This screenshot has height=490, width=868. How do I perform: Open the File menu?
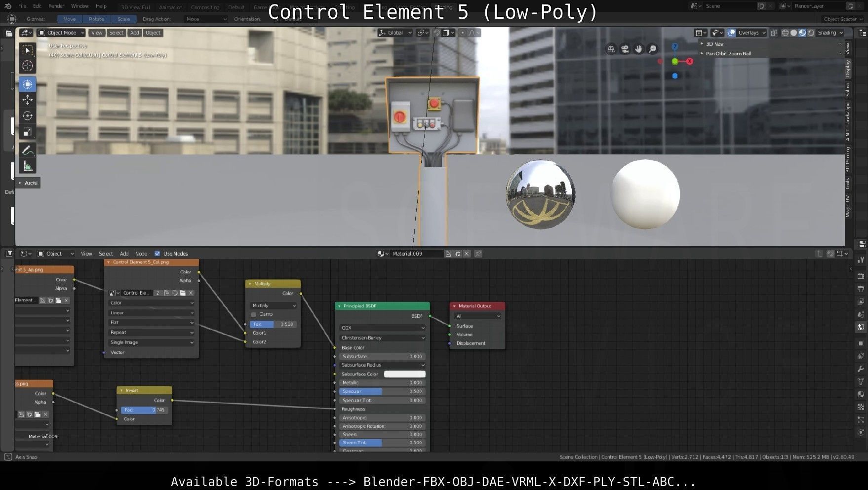point(22,6)
